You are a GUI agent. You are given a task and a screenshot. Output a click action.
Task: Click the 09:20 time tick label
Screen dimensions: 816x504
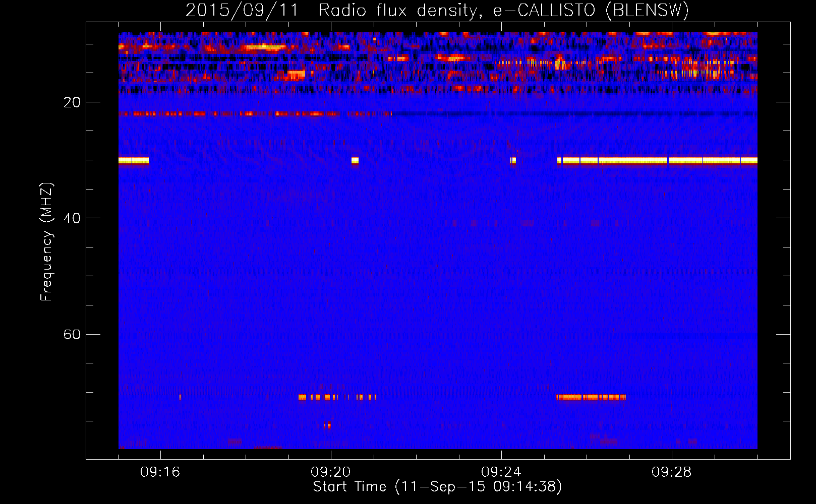[331, 472]
